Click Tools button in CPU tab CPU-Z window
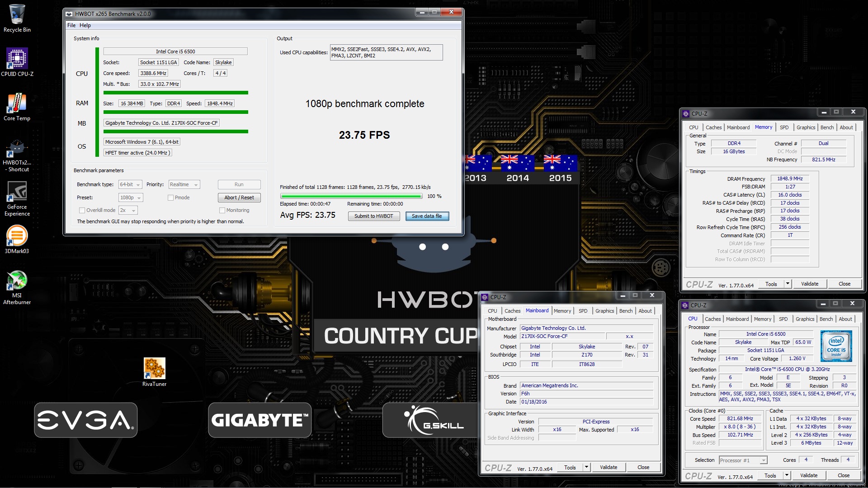The height and width of the screenshot is (488, 868). click(x=770, y=475)
